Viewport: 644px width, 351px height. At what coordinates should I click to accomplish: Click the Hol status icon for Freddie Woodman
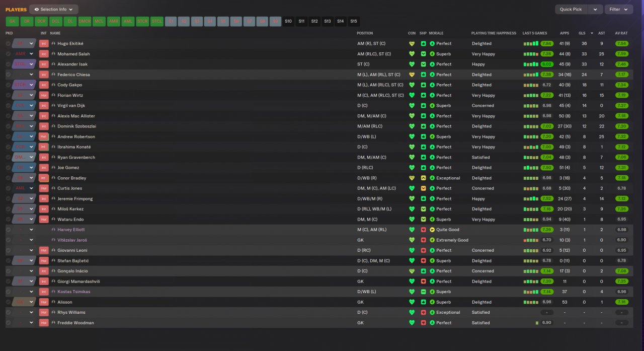click(43, 323)
